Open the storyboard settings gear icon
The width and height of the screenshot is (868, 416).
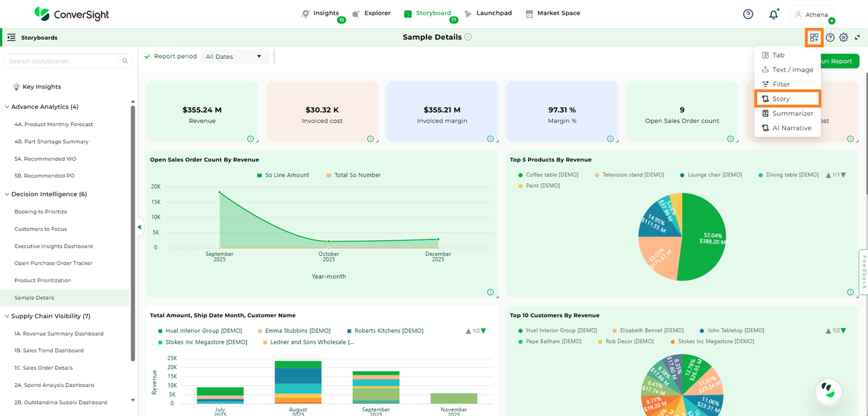[x=844, y=38]
